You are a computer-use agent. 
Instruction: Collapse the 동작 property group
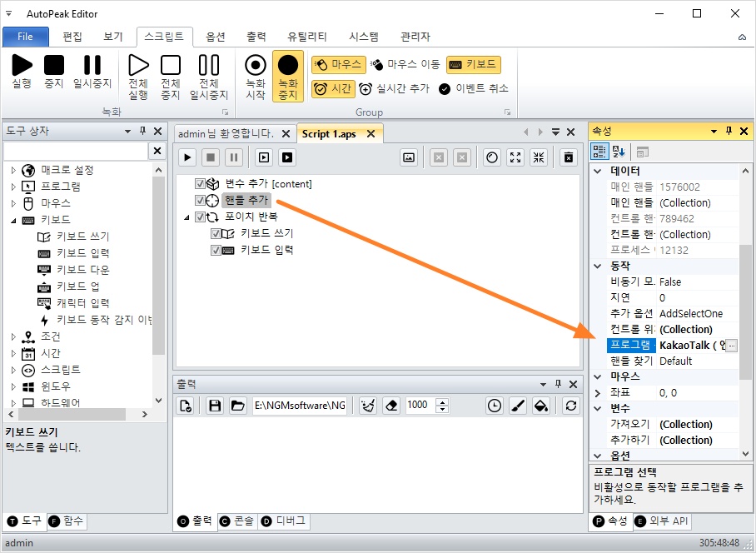[x=598, y=267]
